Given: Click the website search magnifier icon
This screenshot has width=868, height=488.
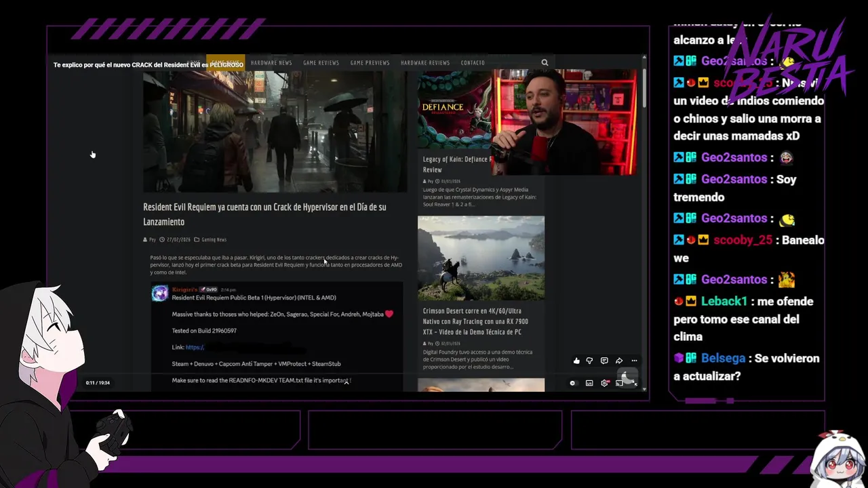Looking at the screenshot, I should [545, 62].
